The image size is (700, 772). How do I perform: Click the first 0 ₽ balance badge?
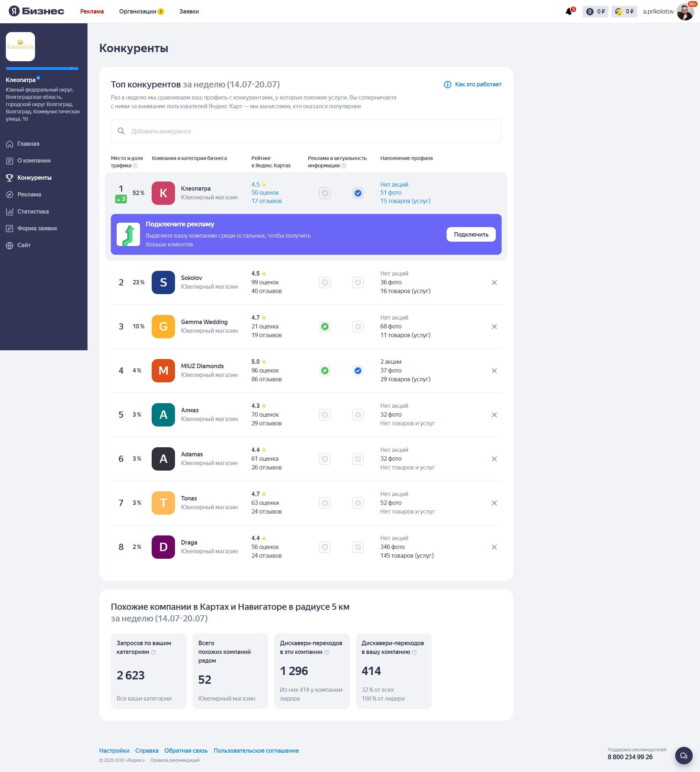click(595, 11)
